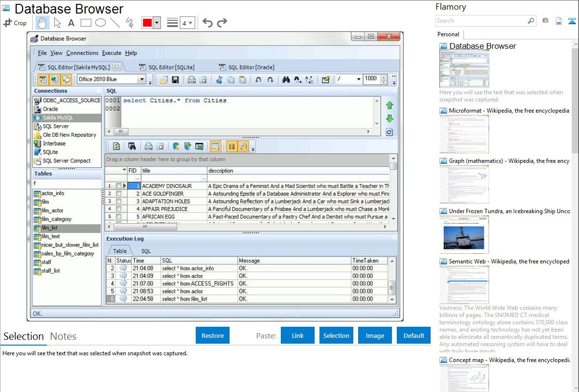The height and width of the screenshot is (392, 579).
Task: Click the cut scissors icon
Action: [x=219, y=79]
